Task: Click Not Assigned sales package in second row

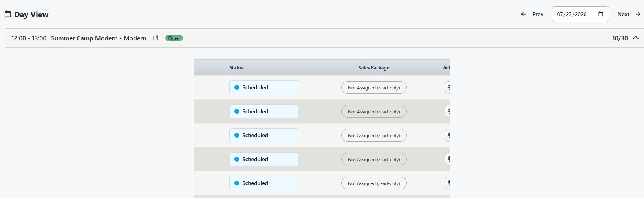Action: [374, 111]
